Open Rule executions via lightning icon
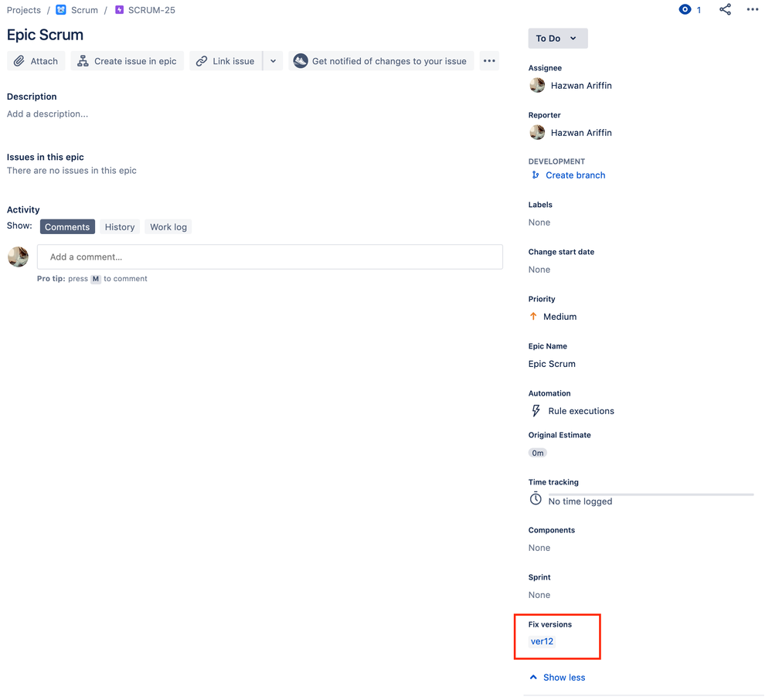The height and width of the screenshot is (700, 772). [536, 410]
